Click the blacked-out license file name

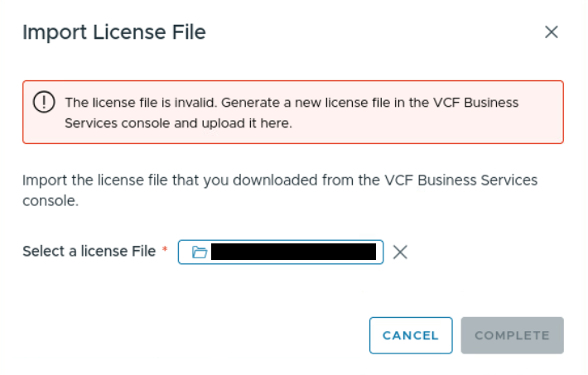294,252
